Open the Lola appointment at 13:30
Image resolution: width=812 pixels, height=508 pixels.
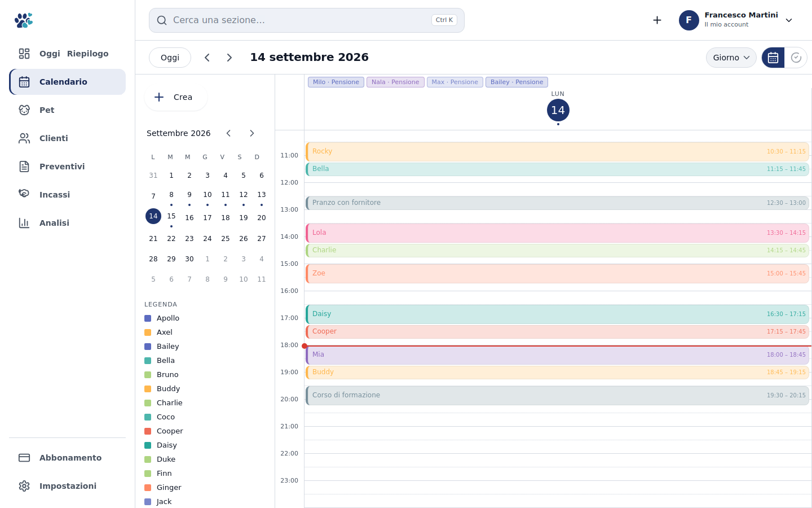point(557,233)
